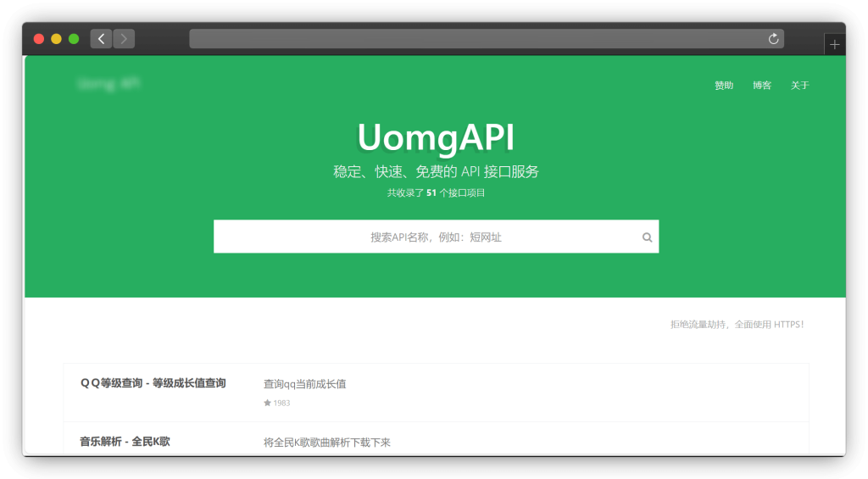The width and height of the screenshot is (868, 479).
Task: Open the 关于 navigation link
Action: (800, 86)
